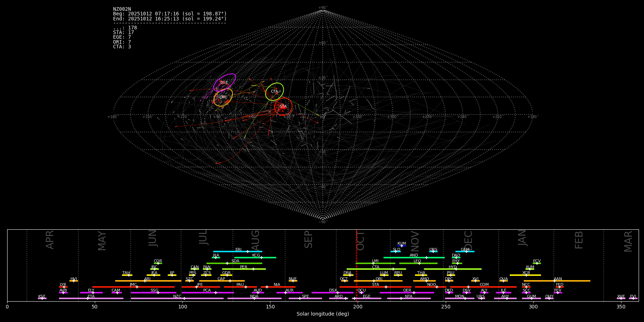
Task: Click the PCA shower bar label
Action: (x=207, y=291)
